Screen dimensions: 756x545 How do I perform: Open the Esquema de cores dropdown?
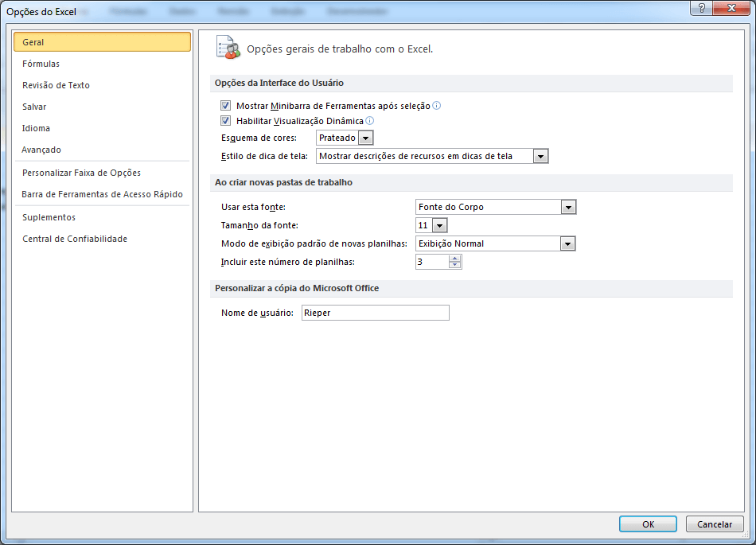(366, 138)
